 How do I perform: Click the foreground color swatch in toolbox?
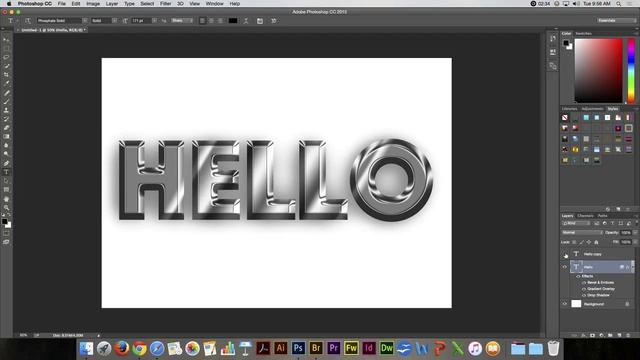[x=4, y=222]
